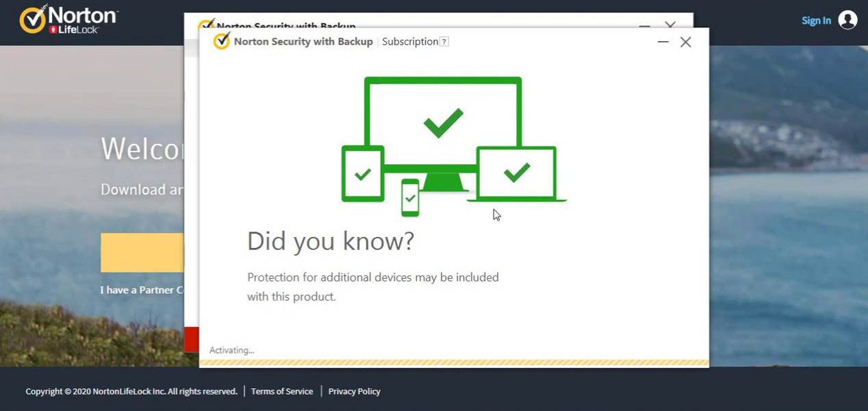This screenshot has width=868, height=411.
Task: Click the user profile avatar icon
Action: click(847, 20)
